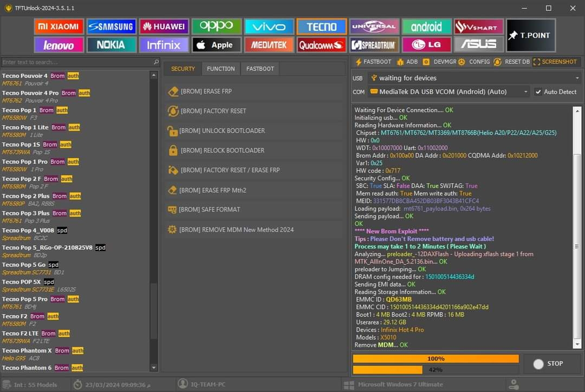Select the Lenovo brand tile
The height and width of the screenshot is (392, 585).
pos(58,45)
